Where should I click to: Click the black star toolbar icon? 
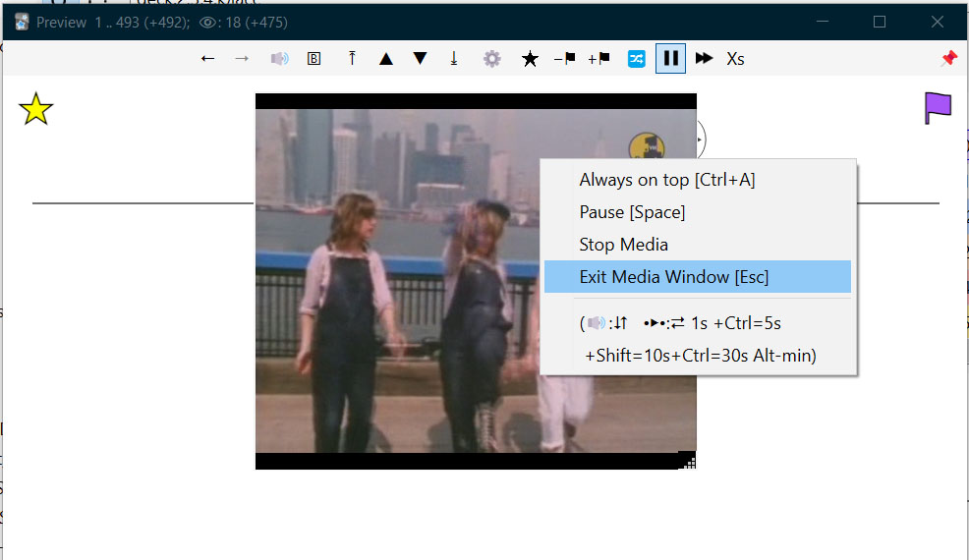coord(530,59)
